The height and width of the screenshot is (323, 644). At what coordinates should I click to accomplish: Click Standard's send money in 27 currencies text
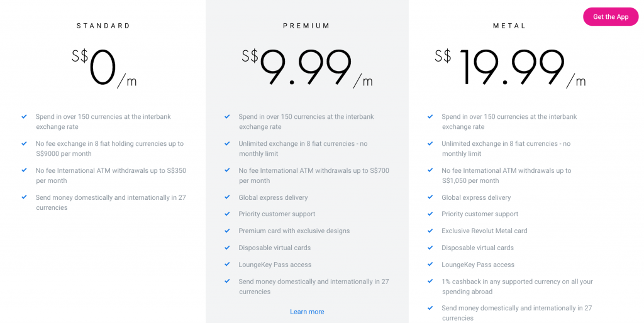pyautogui.click(x=111, y=202)
